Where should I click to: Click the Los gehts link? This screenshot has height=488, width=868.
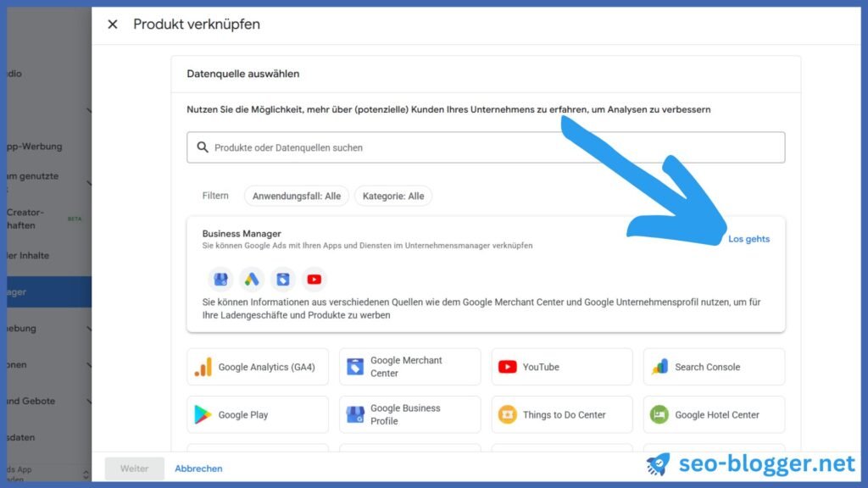coord(748,239)
